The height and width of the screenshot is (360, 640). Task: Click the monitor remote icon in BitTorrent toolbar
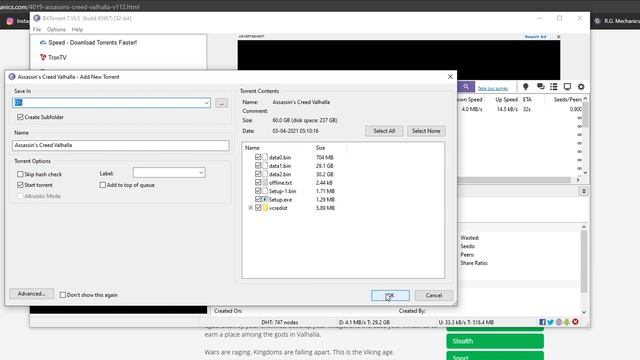coord(567,87)
